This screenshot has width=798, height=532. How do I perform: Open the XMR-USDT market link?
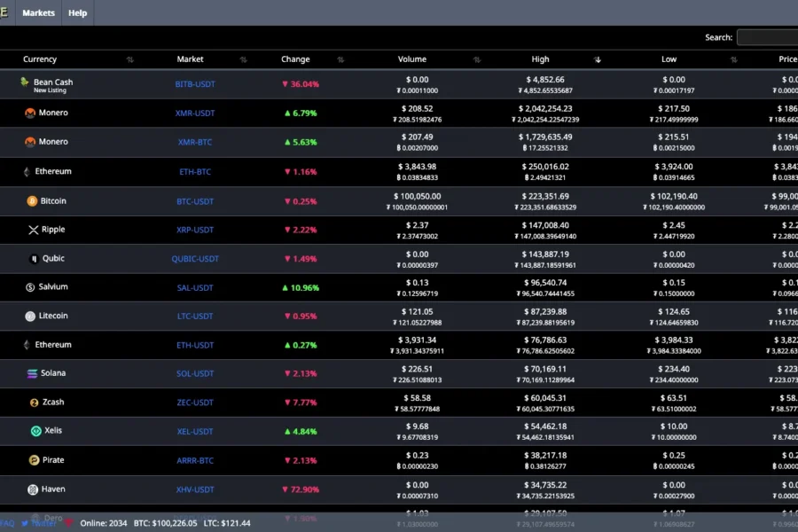tap(195, 113)
